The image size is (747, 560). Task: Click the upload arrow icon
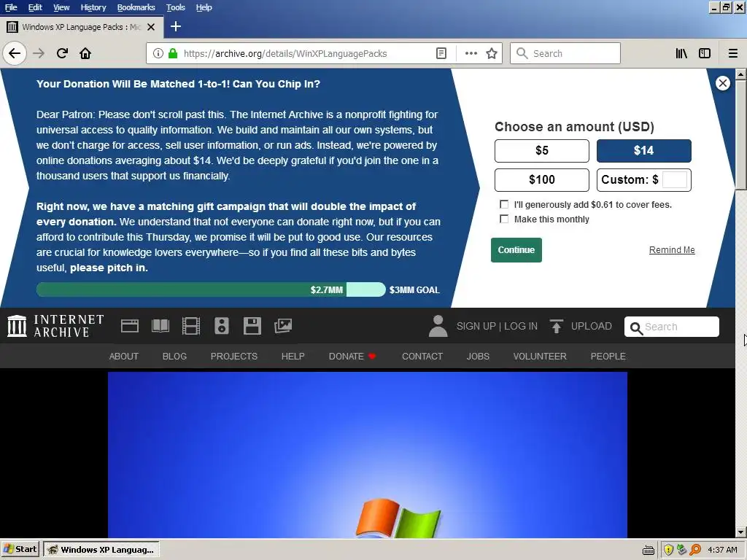[556, 327]
